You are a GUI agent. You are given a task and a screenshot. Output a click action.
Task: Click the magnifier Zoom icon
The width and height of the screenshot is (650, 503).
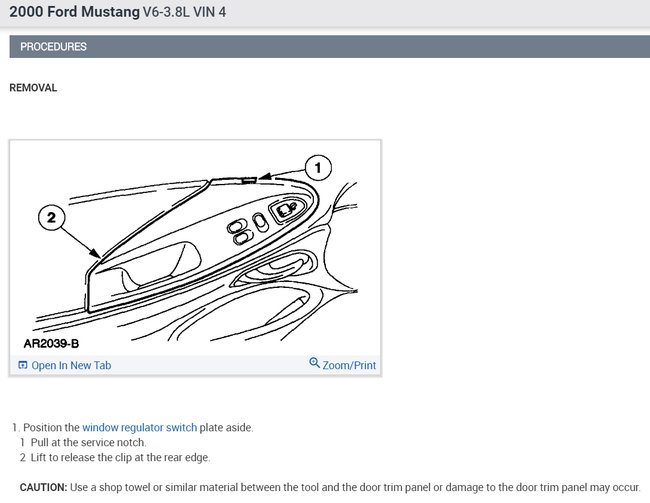click(x=314, y=363)
